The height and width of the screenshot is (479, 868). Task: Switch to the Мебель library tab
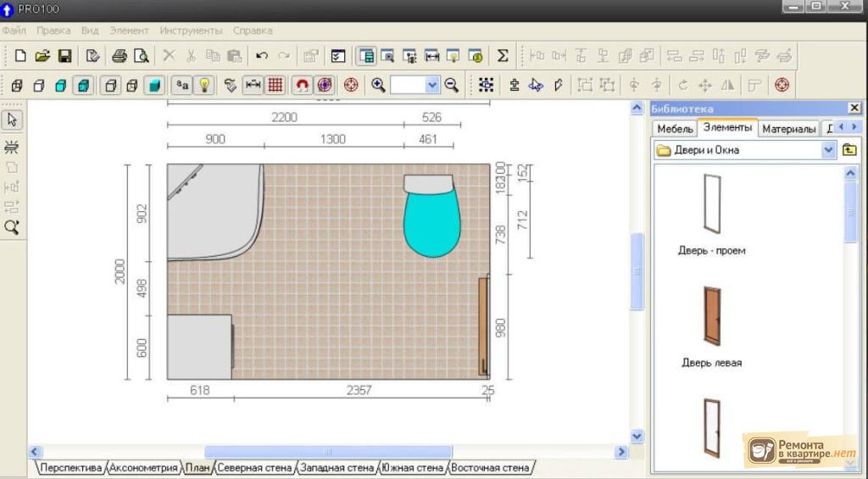(675, 129)
